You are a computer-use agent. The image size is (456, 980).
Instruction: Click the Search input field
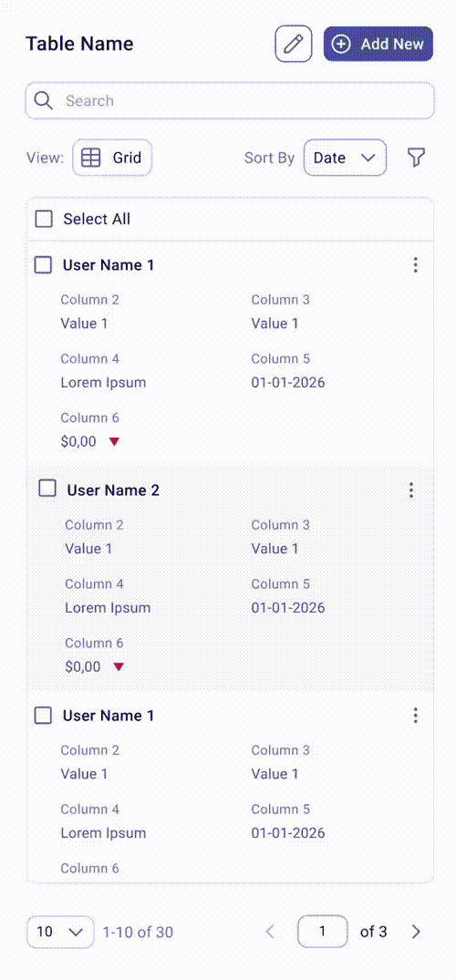coord(230,100)
